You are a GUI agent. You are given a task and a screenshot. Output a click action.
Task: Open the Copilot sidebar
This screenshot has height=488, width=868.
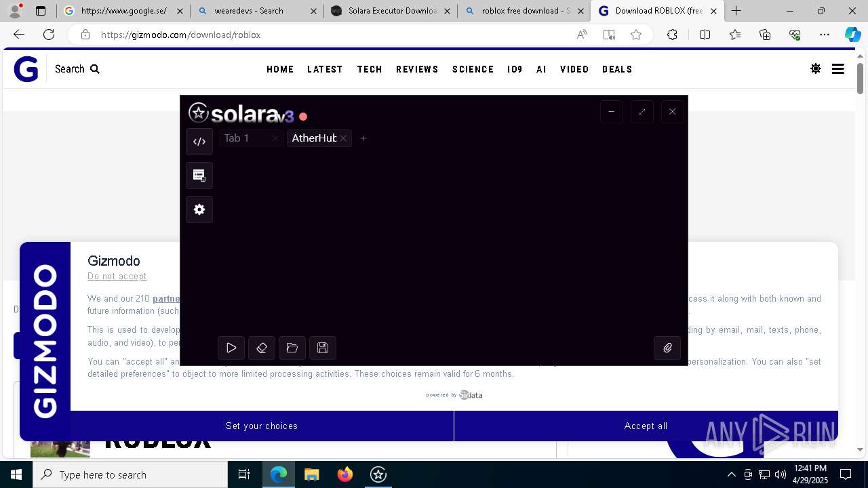852,35
